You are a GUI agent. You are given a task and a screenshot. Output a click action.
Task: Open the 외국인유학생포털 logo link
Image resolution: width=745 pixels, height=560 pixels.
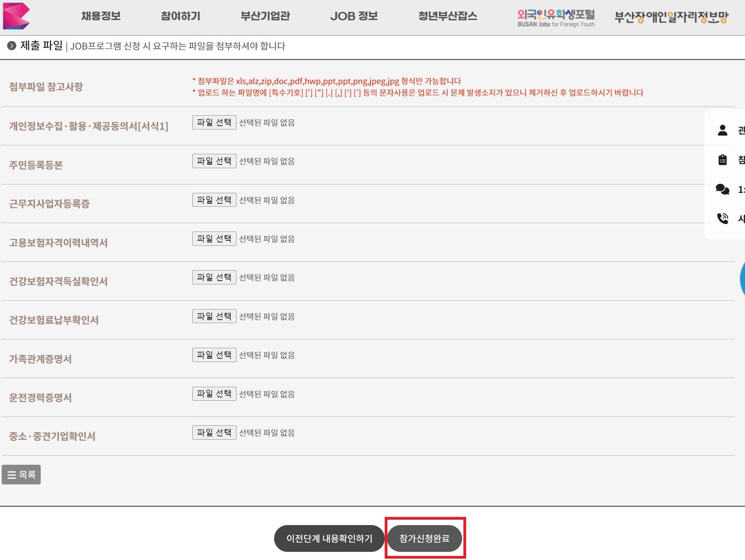pos(556,18)
